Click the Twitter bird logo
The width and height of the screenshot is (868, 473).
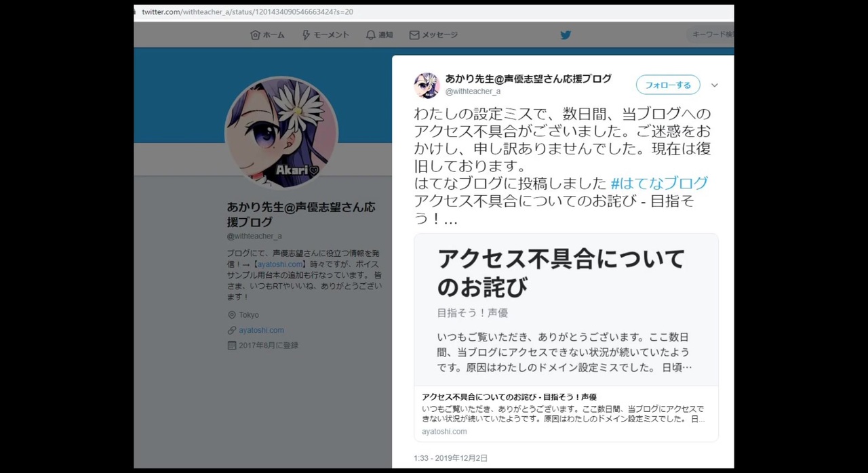[x=566, y=35]
